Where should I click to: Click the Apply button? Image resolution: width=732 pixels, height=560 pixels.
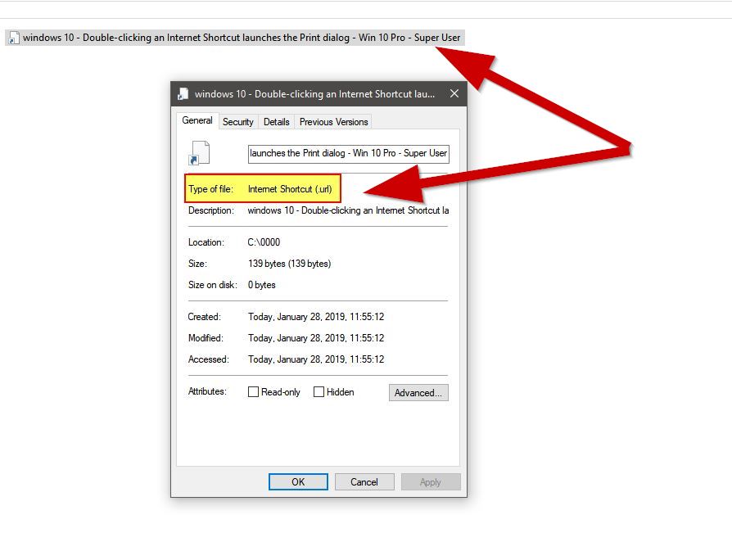431,482
